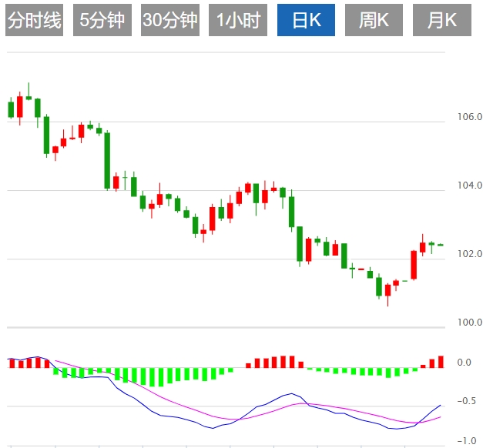The height and width of the screenshot is (448, 483).
Task: Open the 月K monthly chart tab
Action: tap(441, 21)
